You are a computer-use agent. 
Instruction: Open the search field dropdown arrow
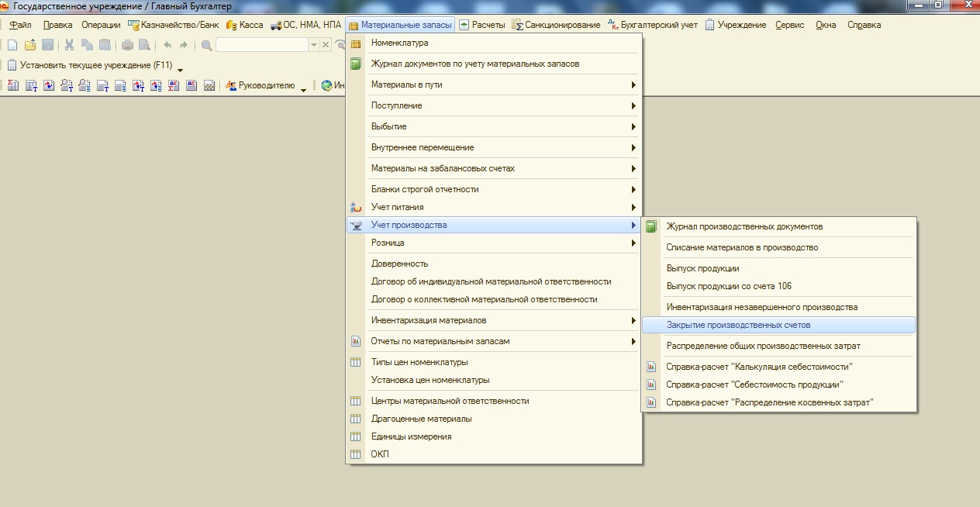click(x=314, y=45)
